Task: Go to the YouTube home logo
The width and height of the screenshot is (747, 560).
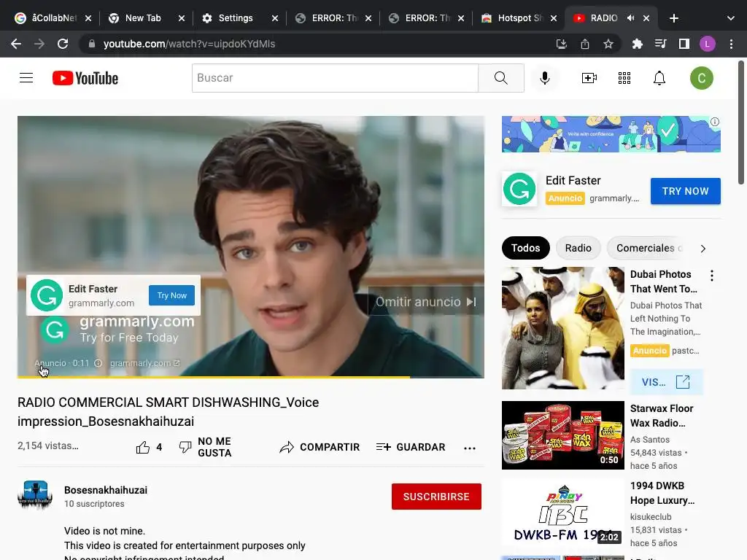Action: [x=85, y=78]
